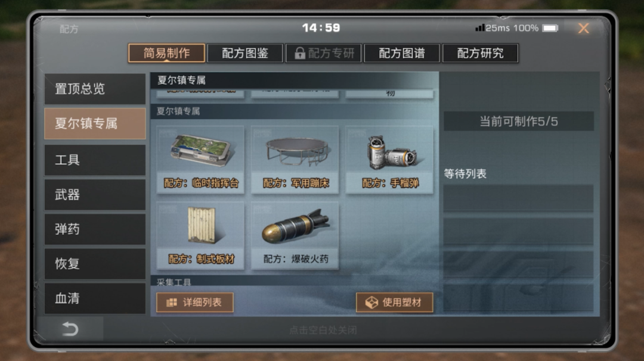Open the 置顶总览 category
Screen dimensions: 644x361
pyautogui.click(x=95, y=89)
